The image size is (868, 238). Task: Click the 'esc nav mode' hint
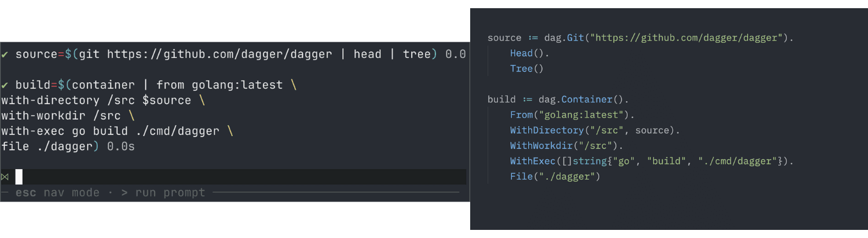click(x=57, y=193)
